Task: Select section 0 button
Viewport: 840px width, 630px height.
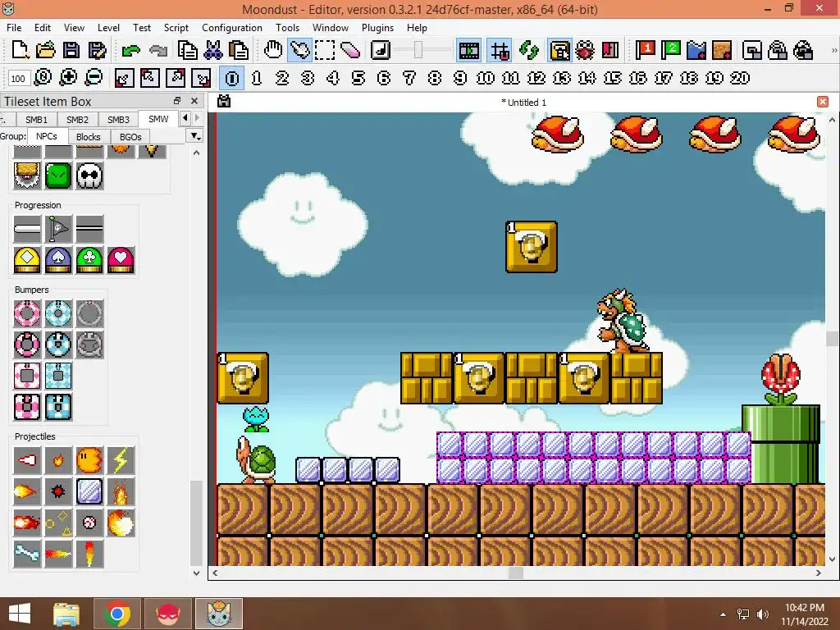Action: pos(232,78)
